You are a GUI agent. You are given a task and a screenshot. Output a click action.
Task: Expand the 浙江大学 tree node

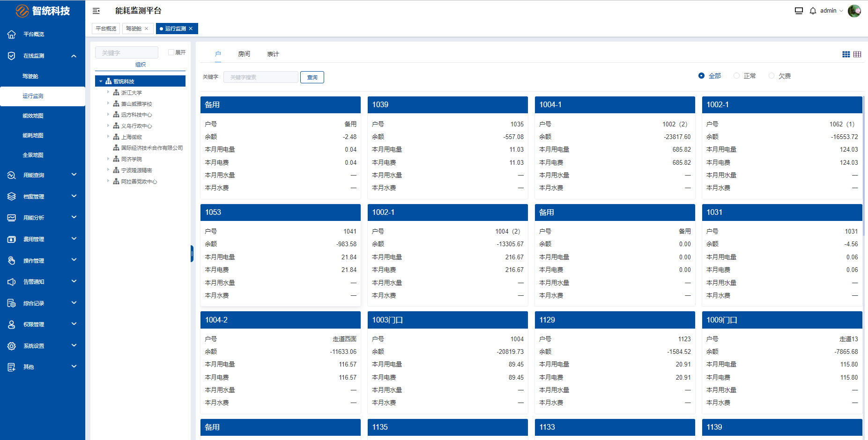108,92
